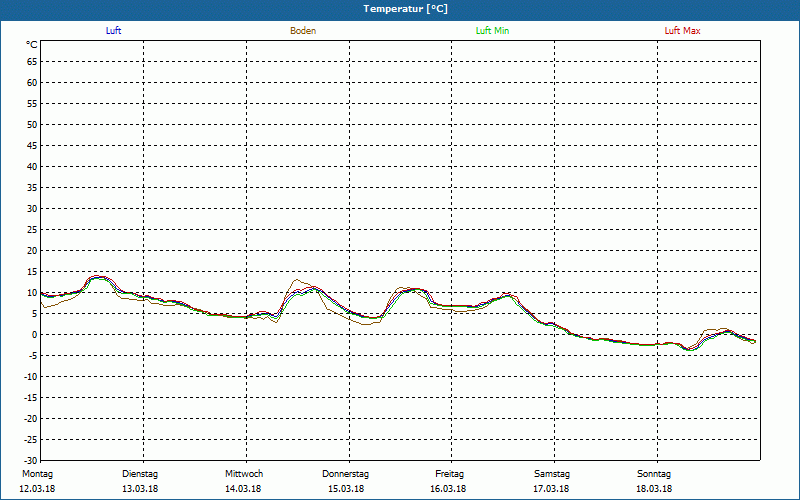Select the 20 axis value

32,251
